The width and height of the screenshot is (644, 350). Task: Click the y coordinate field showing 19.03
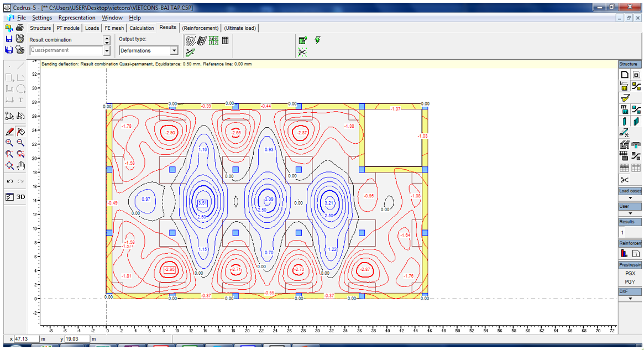pyautogui.click(x=77, y=339)
